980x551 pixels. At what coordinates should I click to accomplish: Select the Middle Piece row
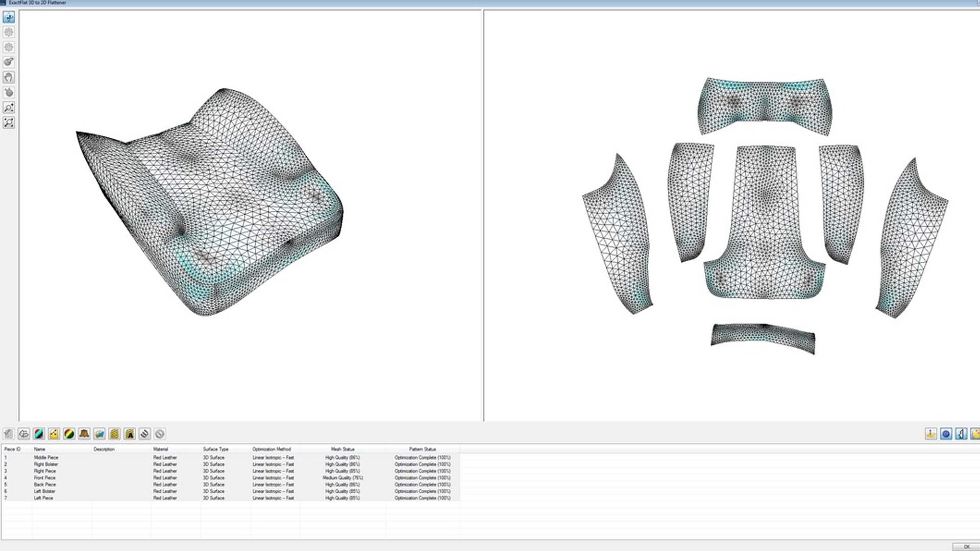[x=230, y=458]
